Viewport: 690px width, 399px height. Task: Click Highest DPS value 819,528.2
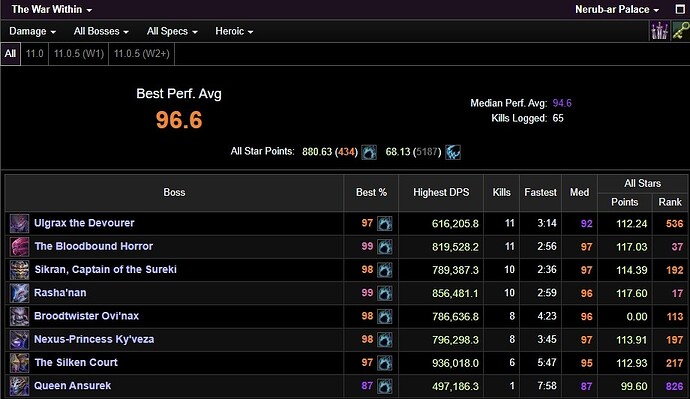click(x=455, y=247)
